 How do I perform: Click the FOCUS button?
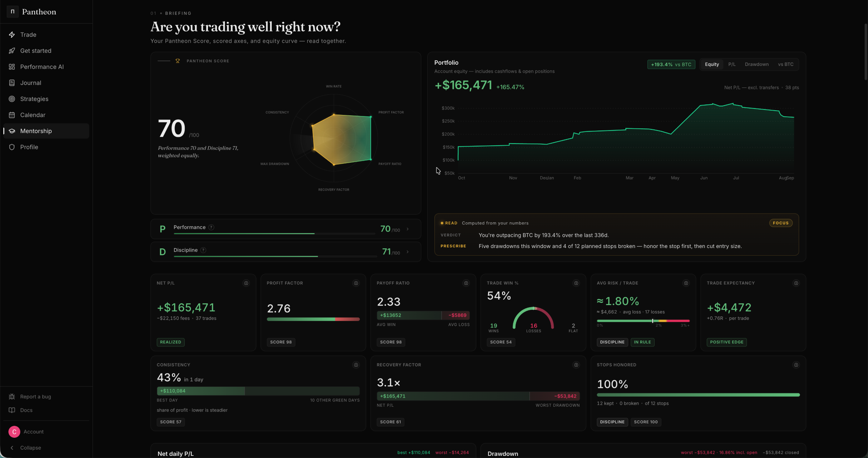click(x=781, y=223)
